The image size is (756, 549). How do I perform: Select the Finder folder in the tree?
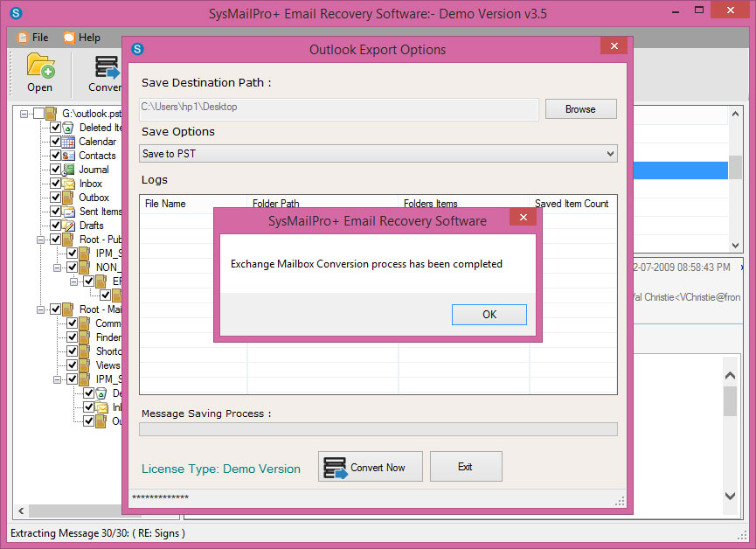[108, 337]
